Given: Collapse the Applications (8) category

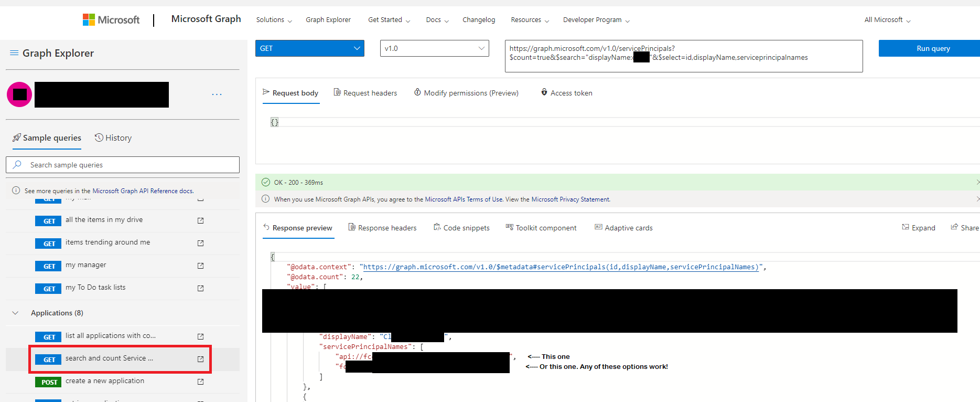Looking at the screenshot, I should coord(16,313).
